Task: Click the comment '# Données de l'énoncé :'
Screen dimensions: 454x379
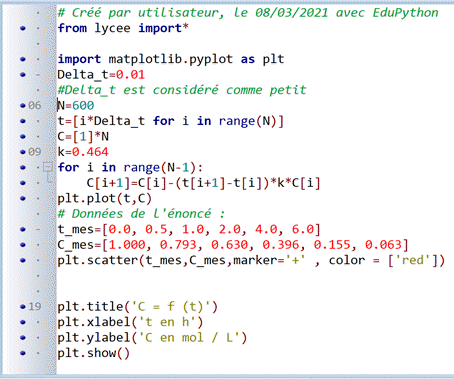Action: pos(141,214)
